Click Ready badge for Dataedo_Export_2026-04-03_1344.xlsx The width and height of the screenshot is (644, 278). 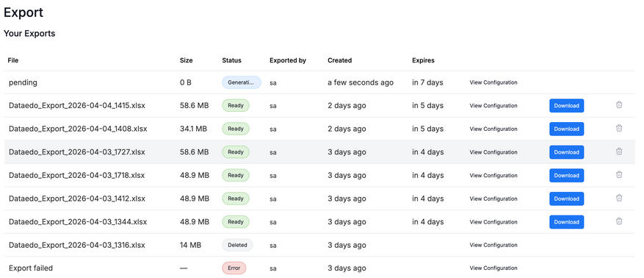coord(236,221)
